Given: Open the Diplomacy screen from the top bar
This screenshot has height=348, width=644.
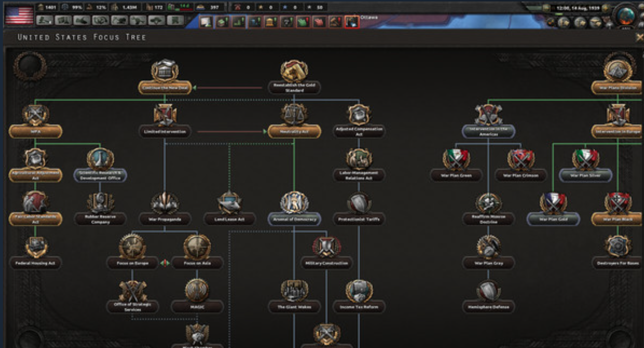Looking at the screenshot, I should click(82, 21).
